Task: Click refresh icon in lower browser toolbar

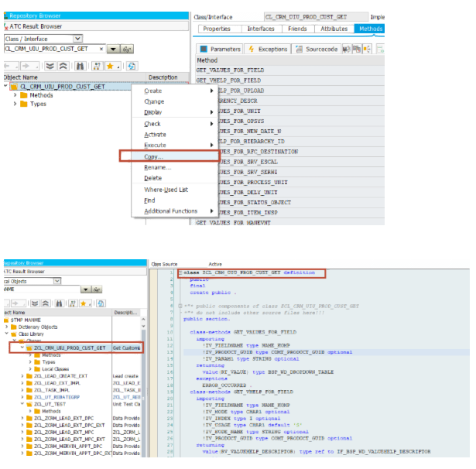Action: tap(101, 303)
